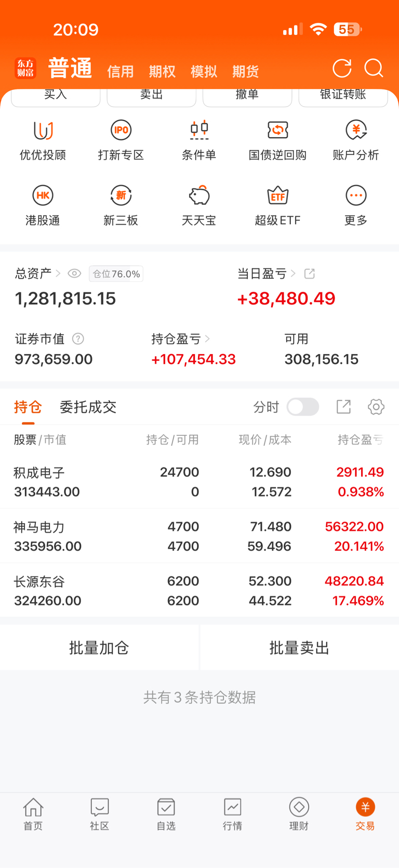Open 账户分析 account analysis icon
Image resolution: width=399 pixels, height=868 pixels.
(356, 131)
